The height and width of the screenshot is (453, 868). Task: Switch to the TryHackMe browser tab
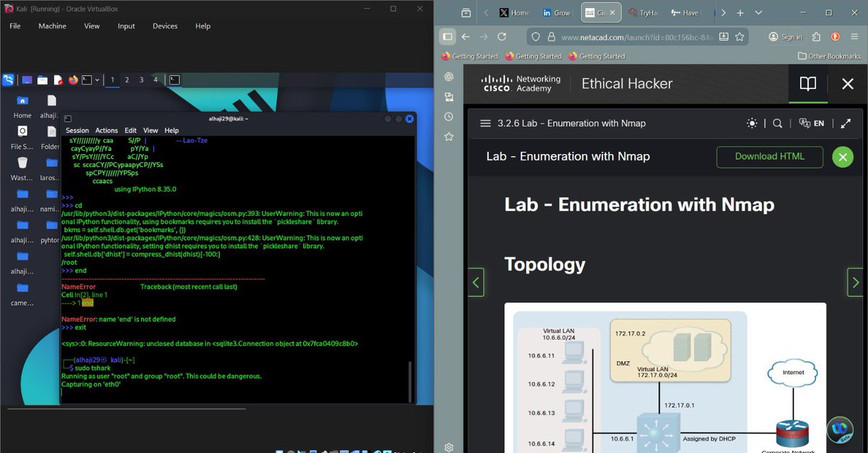click(645, 12)
